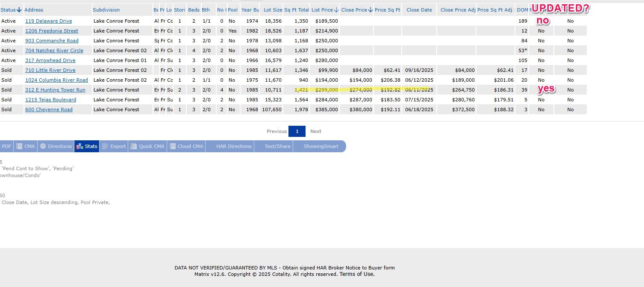
Task: Open the Stats report button
Action: click(x=87, y=146)
